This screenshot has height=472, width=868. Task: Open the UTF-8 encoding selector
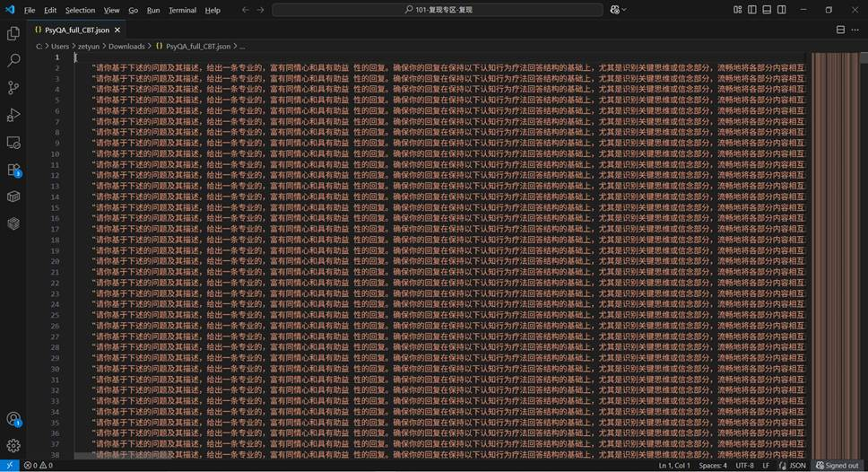coord(744,466)
